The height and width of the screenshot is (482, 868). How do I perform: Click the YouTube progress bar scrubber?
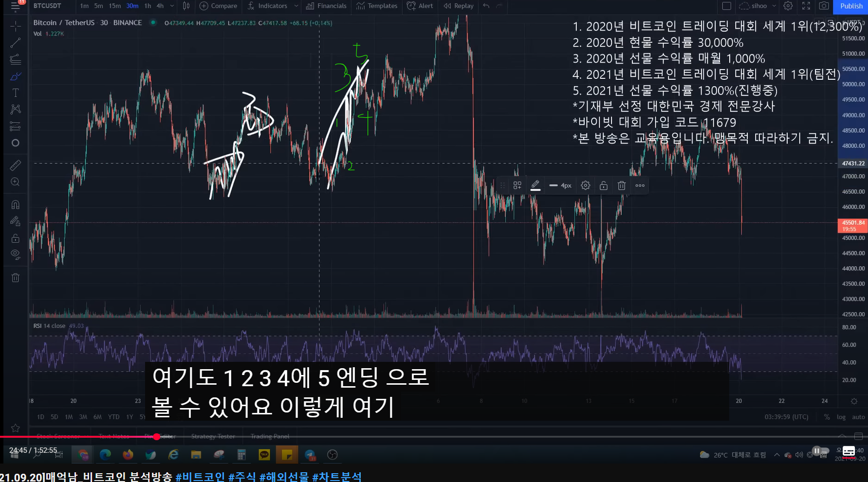point(156,437)
